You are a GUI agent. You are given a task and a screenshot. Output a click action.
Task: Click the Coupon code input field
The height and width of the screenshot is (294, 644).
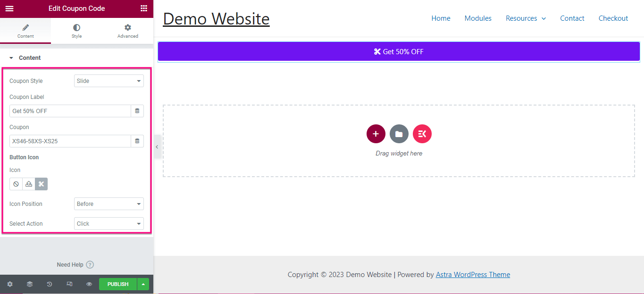[x=70, y=141]
